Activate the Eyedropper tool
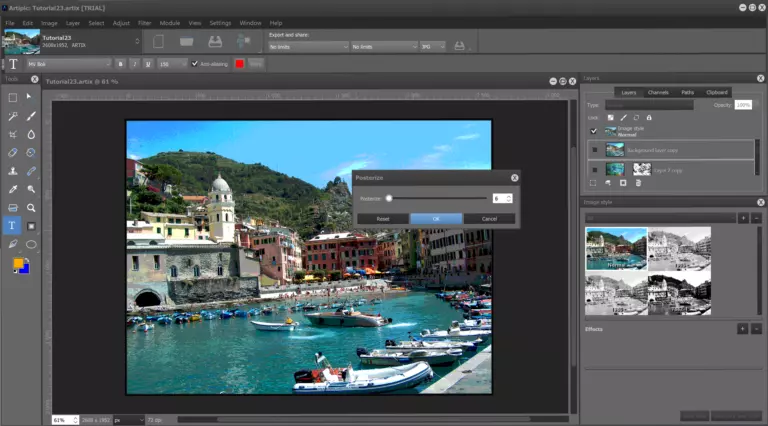 pos(13,189)
